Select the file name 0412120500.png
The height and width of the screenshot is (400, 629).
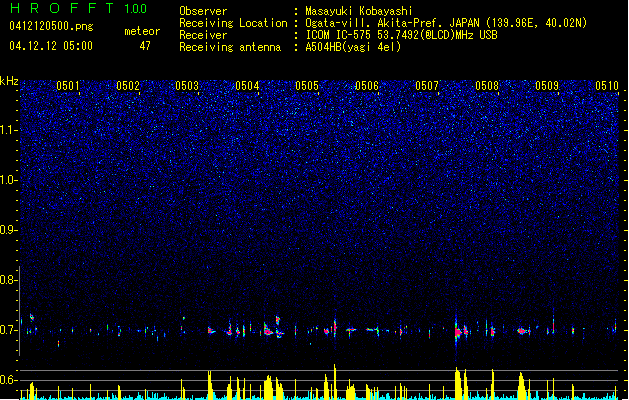(51, 26)
